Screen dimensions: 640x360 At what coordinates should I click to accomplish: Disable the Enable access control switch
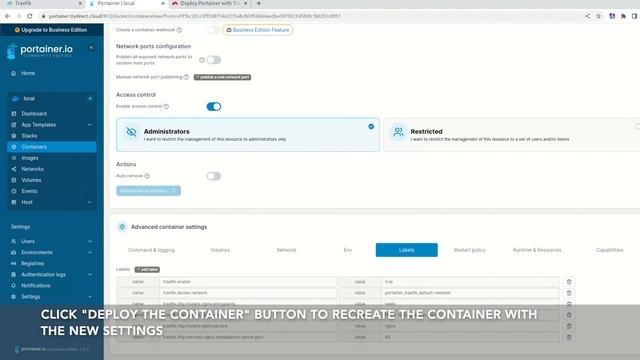pos(213,107)
